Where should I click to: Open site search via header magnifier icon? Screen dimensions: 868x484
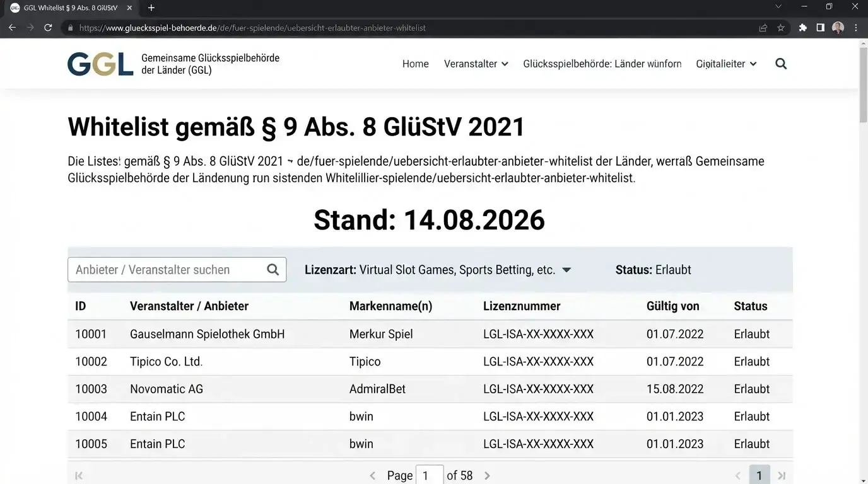click(x=781, y=64)
